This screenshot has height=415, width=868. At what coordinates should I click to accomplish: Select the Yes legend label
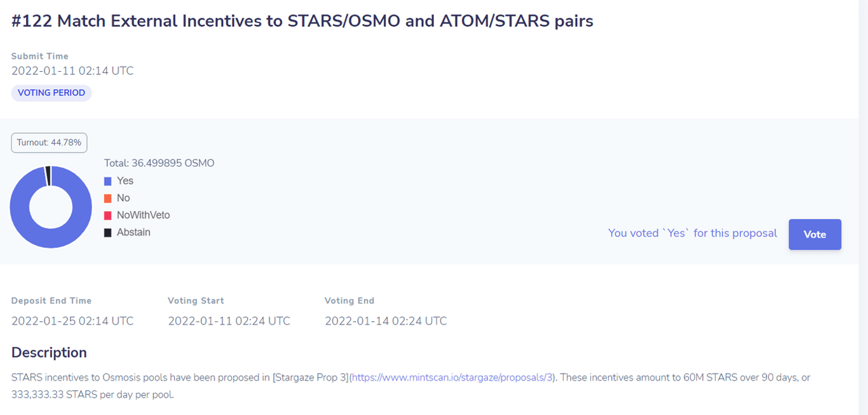pos(125,181)
